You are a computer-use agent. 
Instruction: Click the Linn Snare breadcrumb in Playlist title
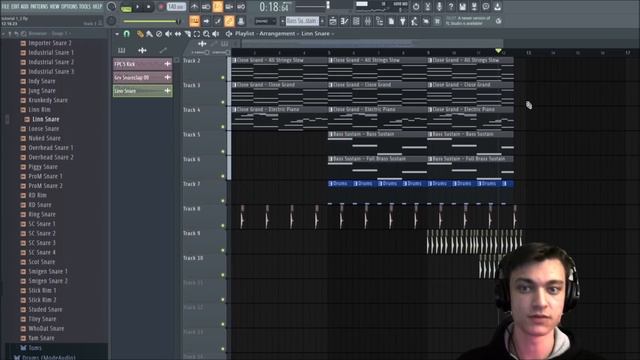[x=316, y=34]
